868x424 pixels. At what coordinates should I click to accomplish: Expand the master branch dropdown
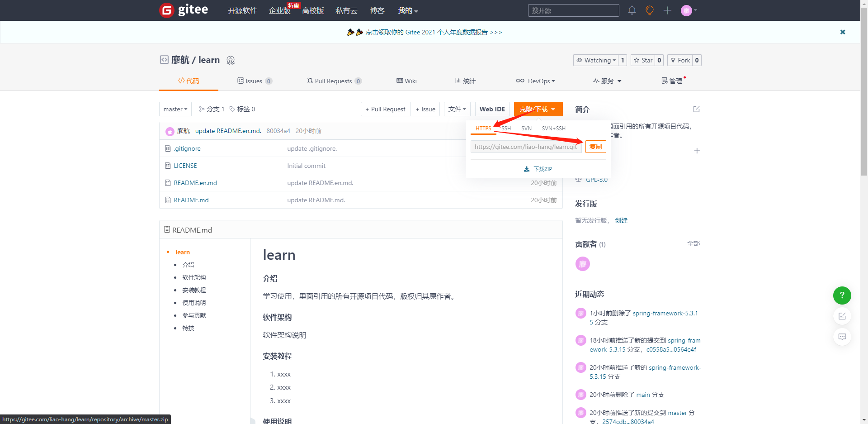tap(175, 109)
